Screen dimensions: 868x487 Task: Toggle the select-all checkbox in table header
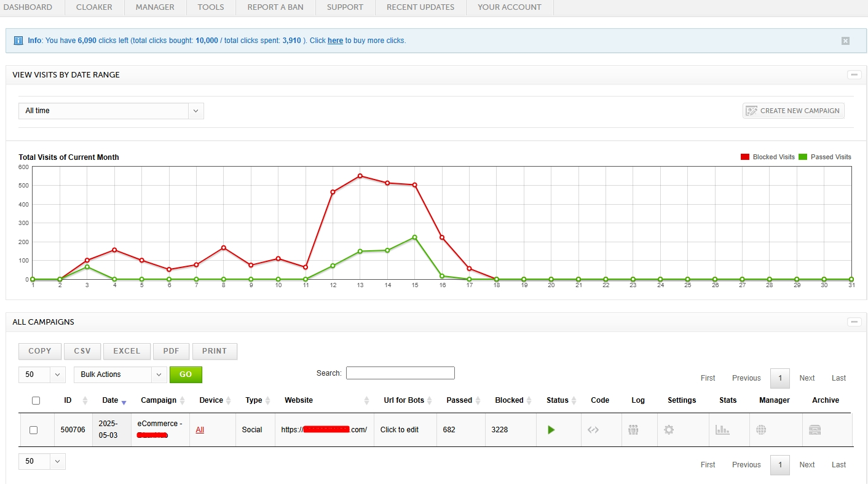click(x=36, y=400)
